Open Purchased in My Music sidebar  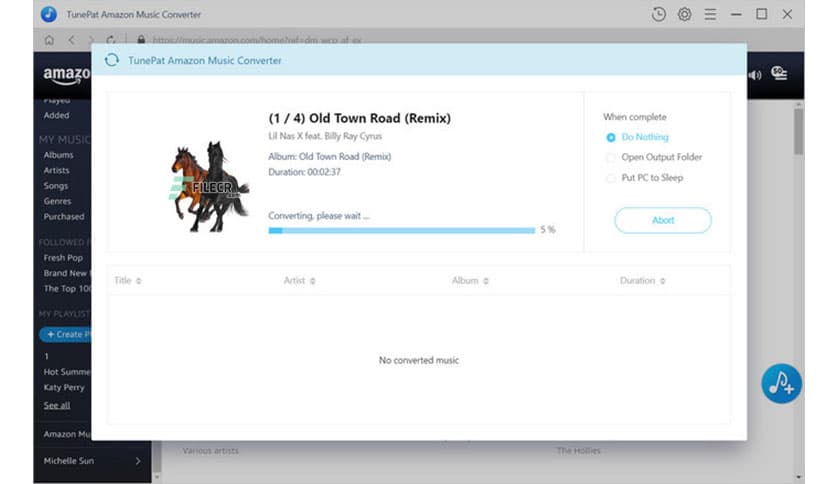[x=64, y=217]
